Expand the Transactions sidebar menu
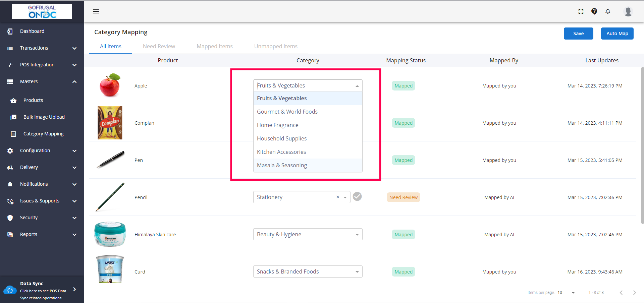The height and width of the screenshot is (303, 644). click(74, 48)
